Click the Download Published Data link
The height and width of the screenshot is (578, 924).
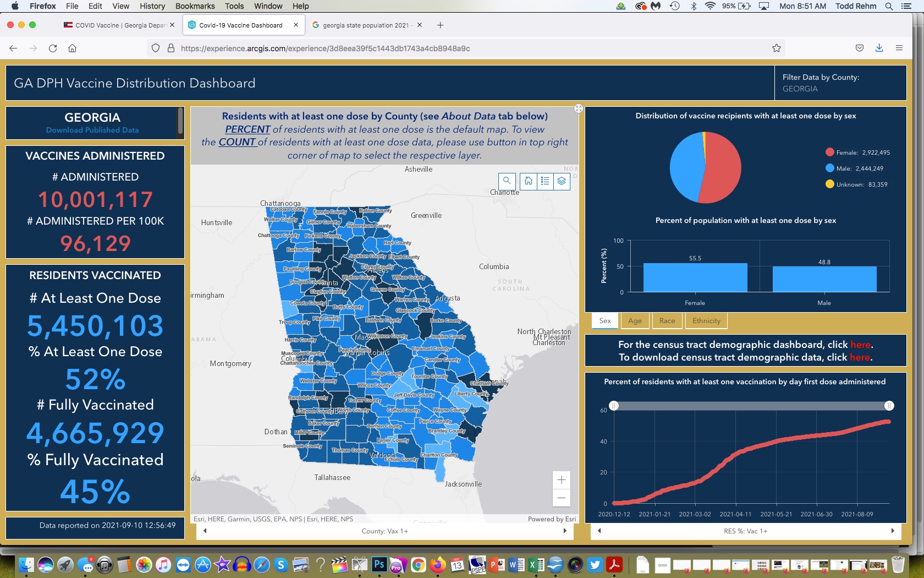coord(92,130)
